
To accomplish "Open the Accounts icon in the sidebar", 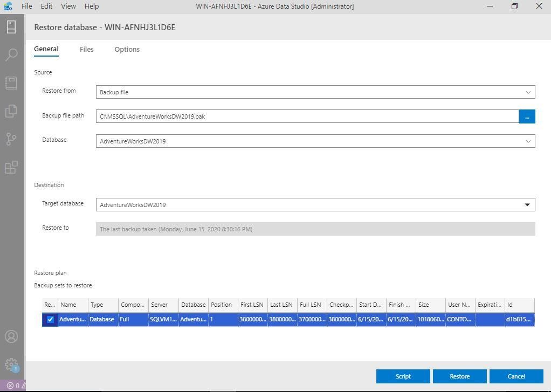I will click(x=11, y=336).
